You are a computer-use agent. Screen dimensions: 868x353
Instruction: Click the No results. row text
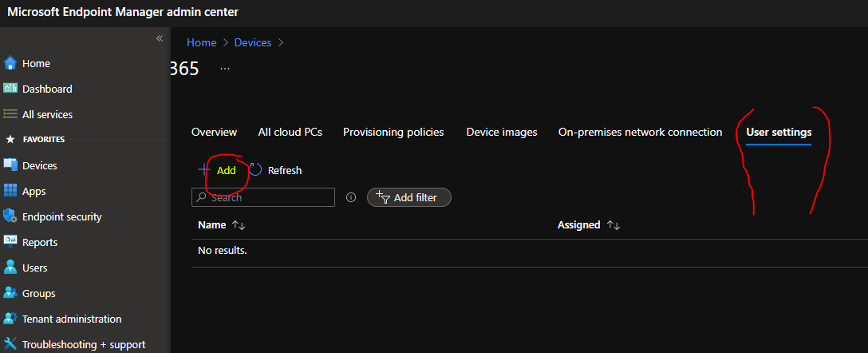coord(222,251)
